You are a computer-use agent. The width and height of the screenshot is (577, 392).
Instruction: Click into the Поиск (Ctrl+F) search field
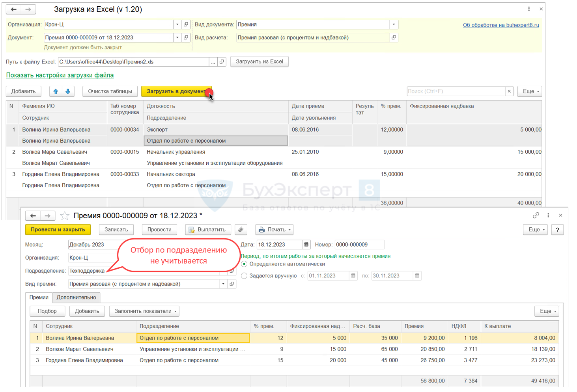(456, 91)
